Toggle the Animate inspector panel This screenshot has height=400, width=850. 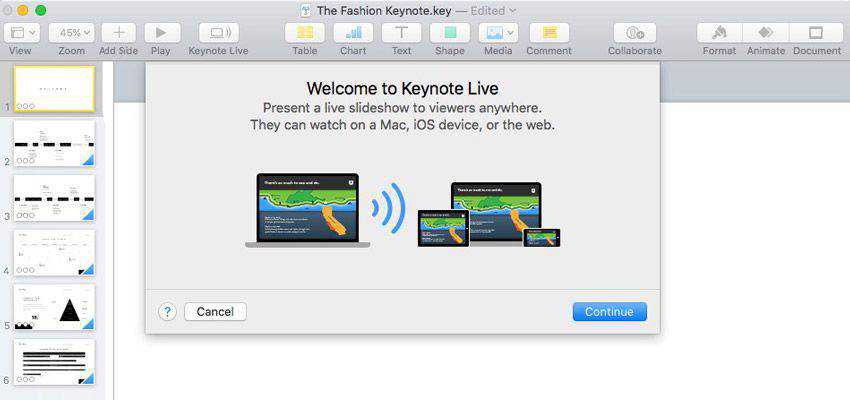coord(766,33)
